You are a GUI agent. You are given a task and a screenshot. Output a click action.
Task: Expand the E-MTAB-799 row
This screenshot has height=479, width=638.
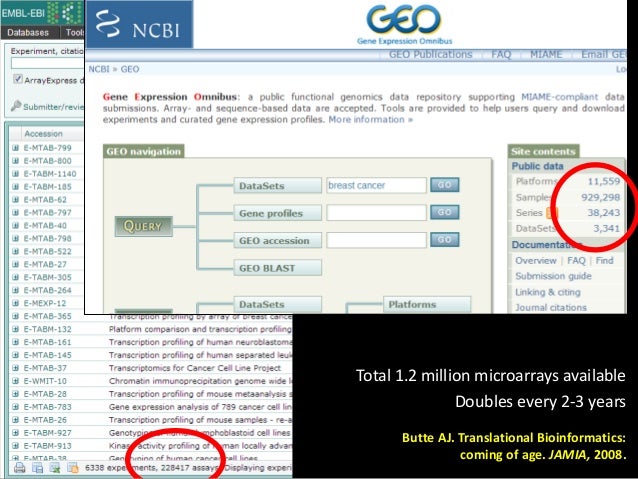point(15,148)
